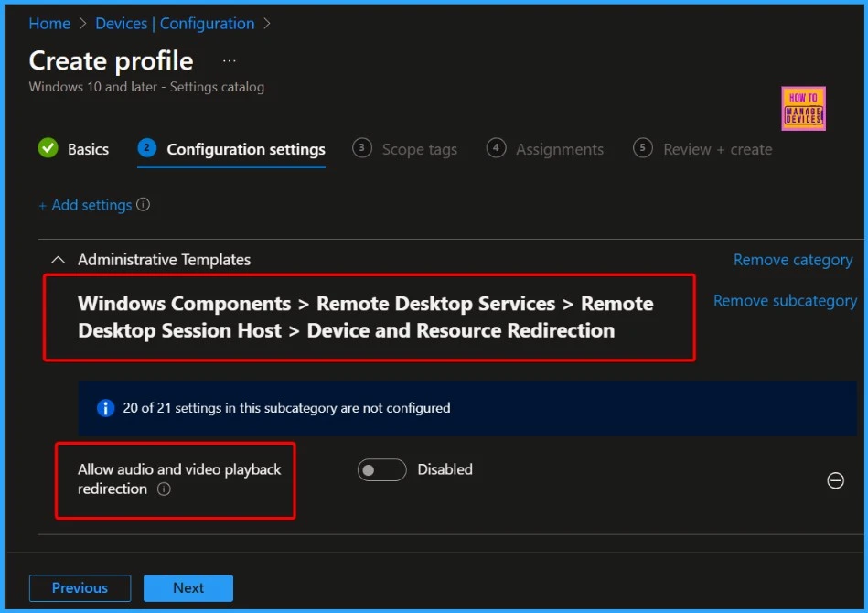Open the ellipsis menu beside Create profile
868x613 pixels.
[230, 61]
